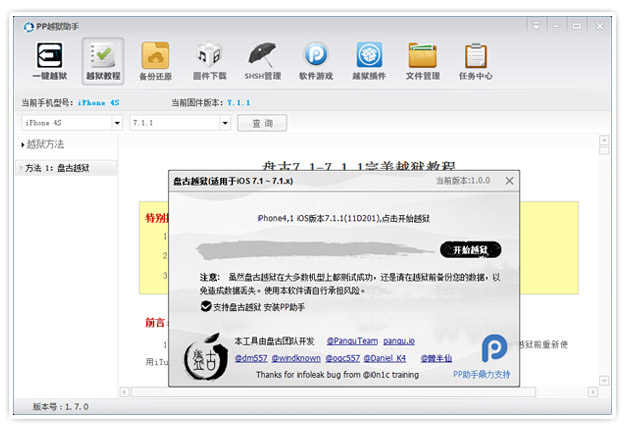Open the @PanguTeam link

coord(352,341)
